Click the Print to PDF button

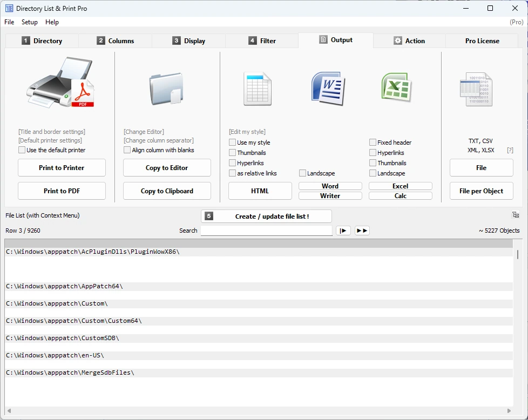[62, 191]
